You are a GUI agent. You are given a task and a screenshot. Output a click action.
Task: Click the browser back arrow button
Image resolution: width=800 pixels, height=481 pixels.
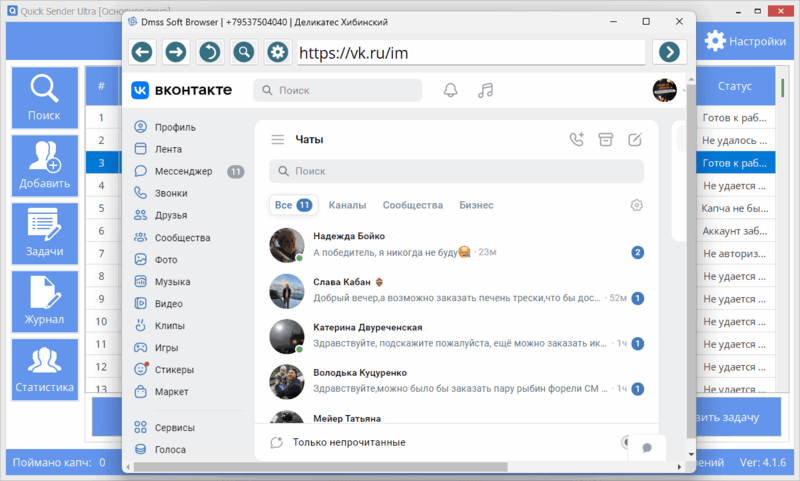click(x=142, y=52)
